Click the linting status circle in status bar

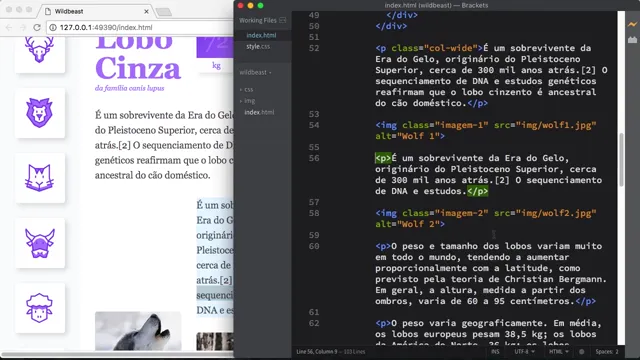tap(582, 351)
